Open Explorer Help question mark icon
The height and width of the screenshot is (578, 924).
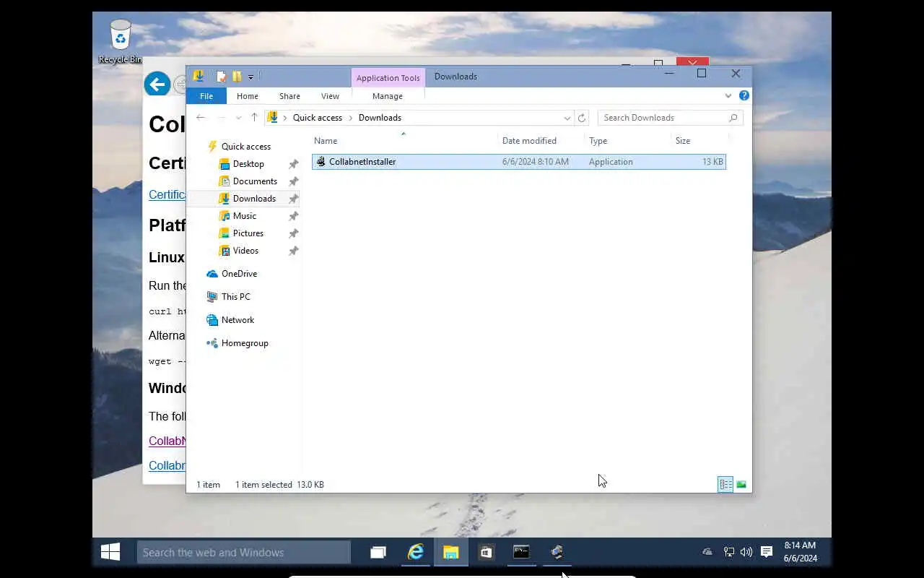744,95
